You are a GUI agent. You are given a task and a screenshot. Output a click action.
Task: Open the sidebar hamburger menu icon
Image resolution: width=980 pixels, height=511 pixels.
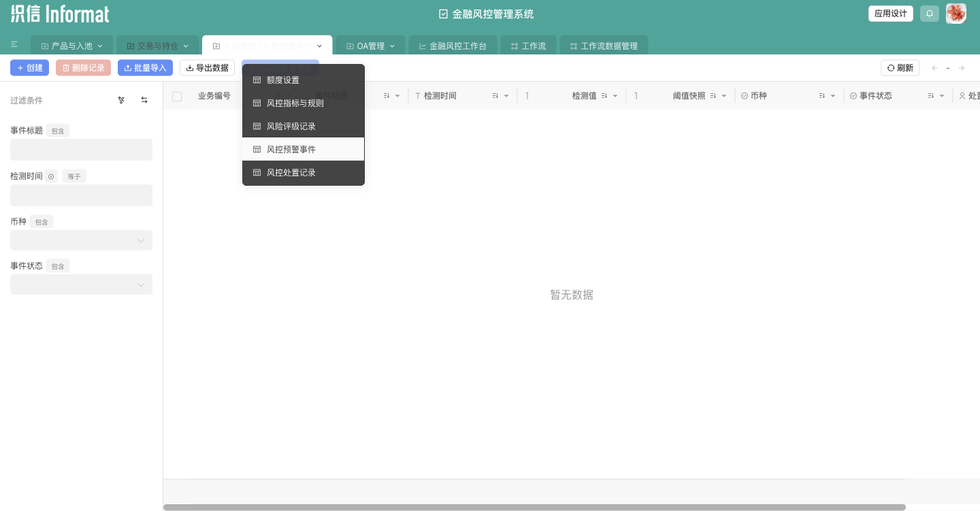coord(14,44)
